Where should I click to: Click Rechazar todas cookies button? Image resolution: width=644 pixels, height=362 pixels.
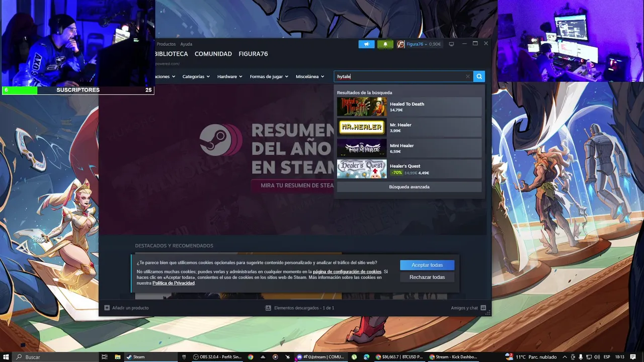pos(427,277)
